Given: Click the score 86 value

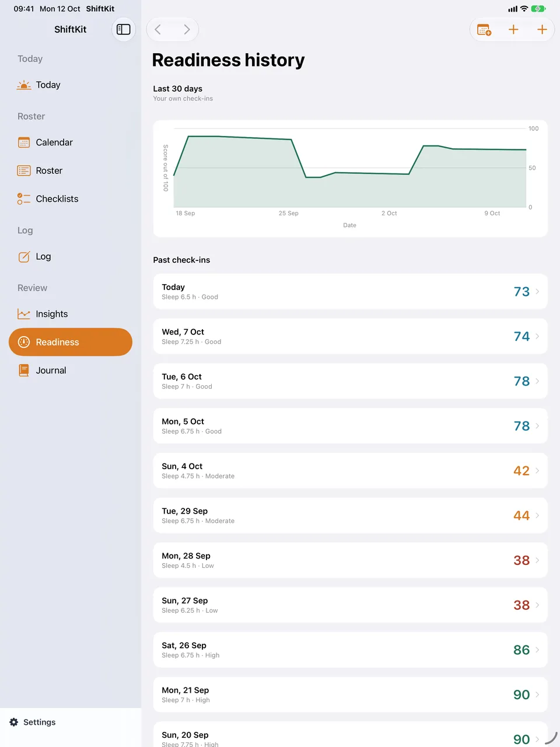Looking at the screenshot, I should [521, 650].
